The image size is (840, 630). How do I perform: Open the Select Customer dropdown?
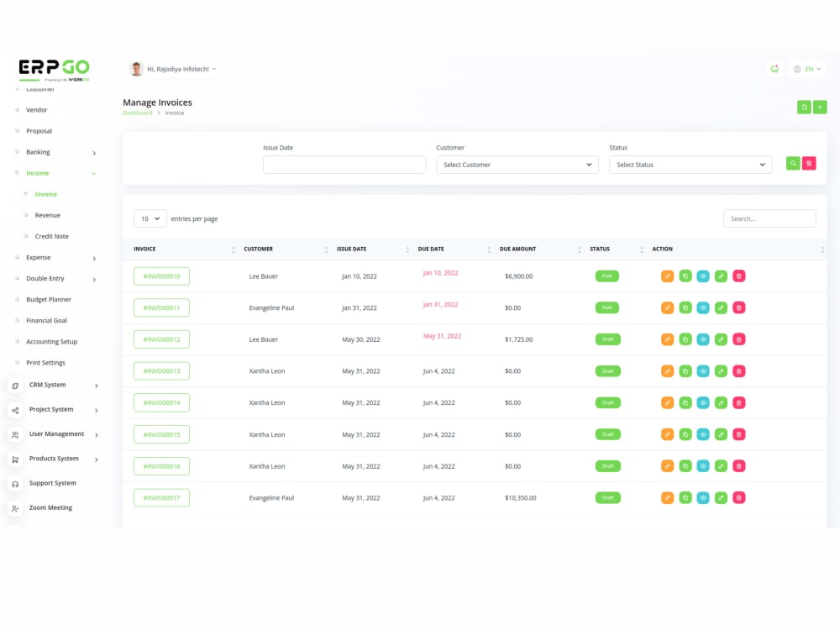tap(517, 165)
